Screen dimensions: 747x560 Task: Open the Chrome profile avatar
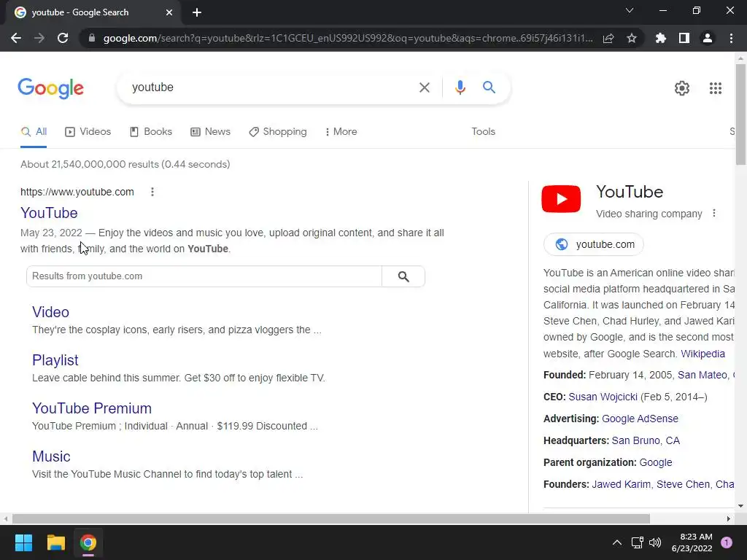[708, 38]
